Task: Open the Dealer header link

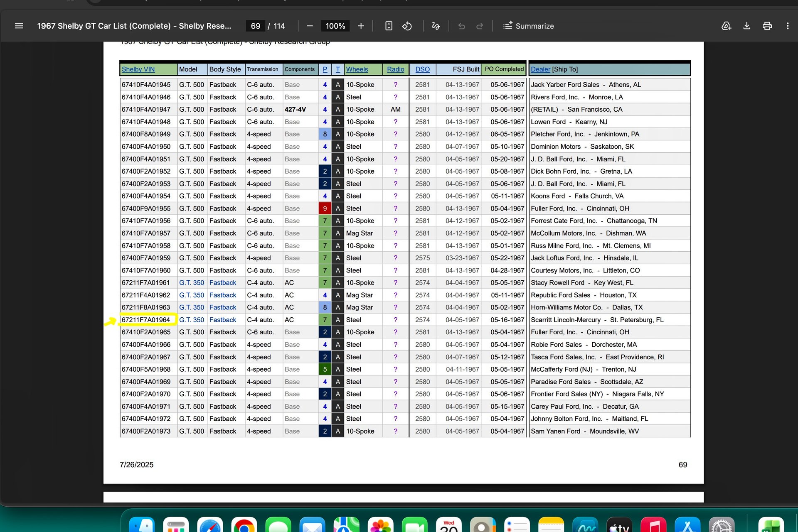Action: pos(540,69)
